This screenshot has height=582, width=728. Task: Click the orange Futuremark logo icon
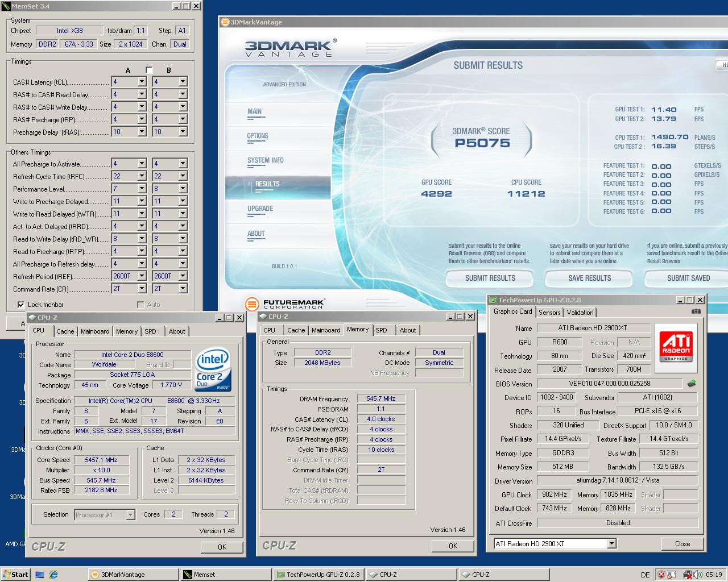click(252, 304)
